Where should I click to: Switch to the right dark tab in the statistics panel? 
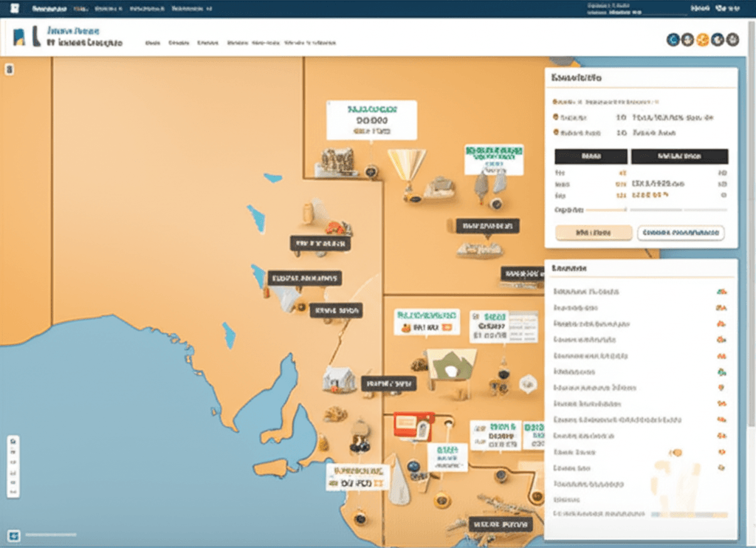click(x=680, y=156)
